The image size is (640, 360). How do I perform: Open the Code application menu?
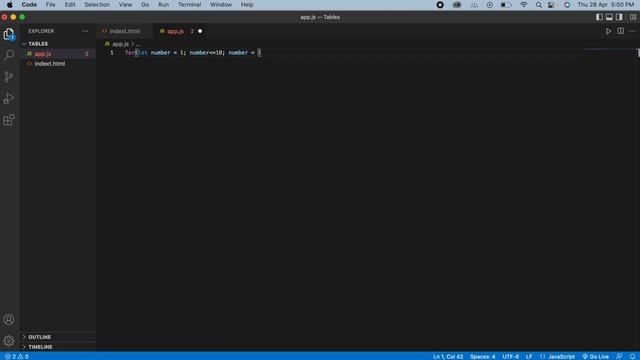[x=29, y=4]
